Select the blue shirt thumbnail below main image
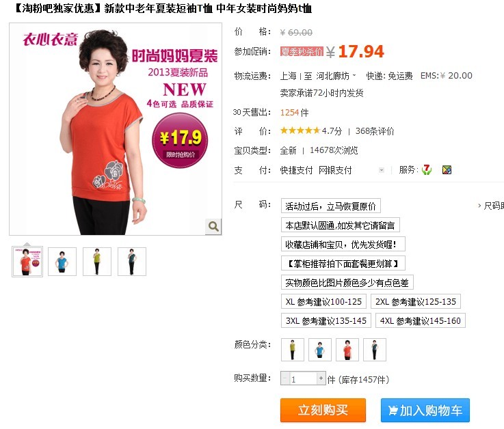The width and height of the screenshot is (504, 429). point(62,262)
